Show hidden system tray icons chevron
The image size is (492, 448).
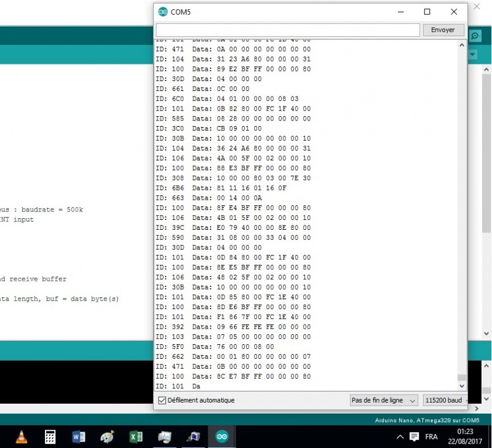coord(400,437)
